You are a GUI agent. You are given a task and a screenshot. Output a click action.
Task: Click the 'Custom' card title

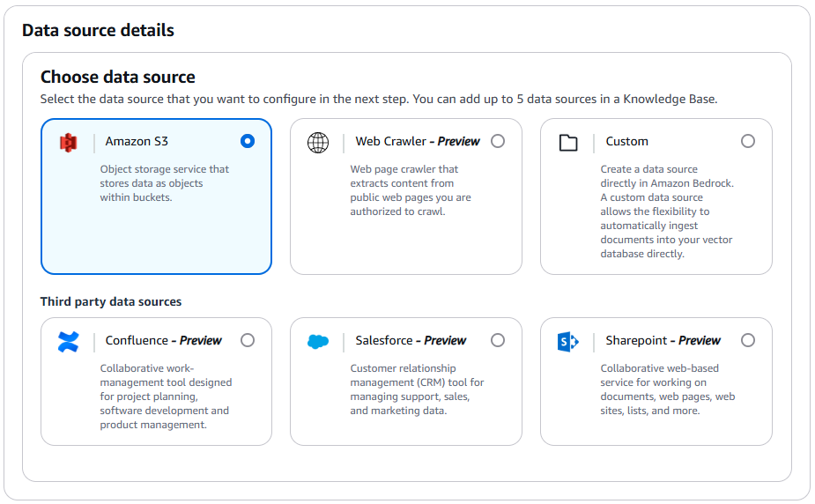[626, 141]
